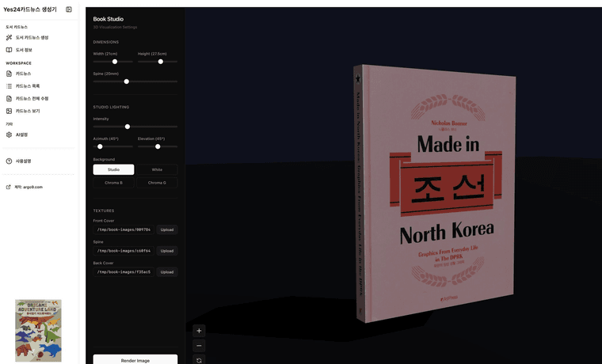This screenshot has width=602, height=364.
Task: Choose the Chroma B background
Action: 113,183
